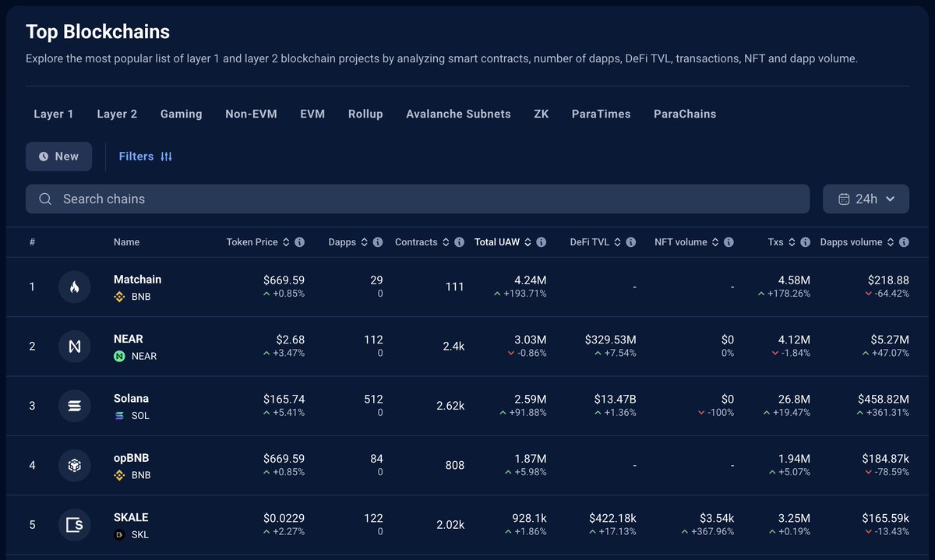Open the Filters panel

(146, 157)
